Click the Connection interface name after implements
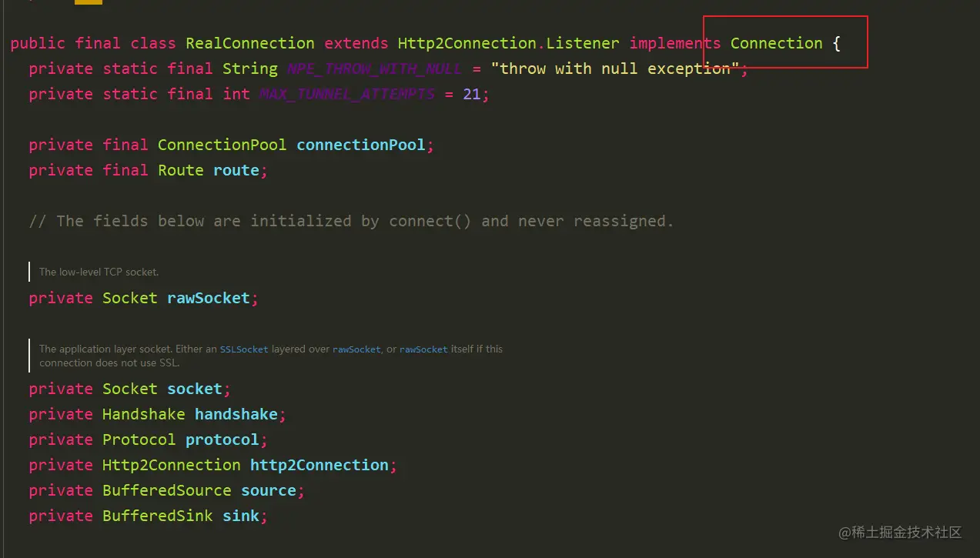Viewport: 980px width, 558px height. coord(777,43)
